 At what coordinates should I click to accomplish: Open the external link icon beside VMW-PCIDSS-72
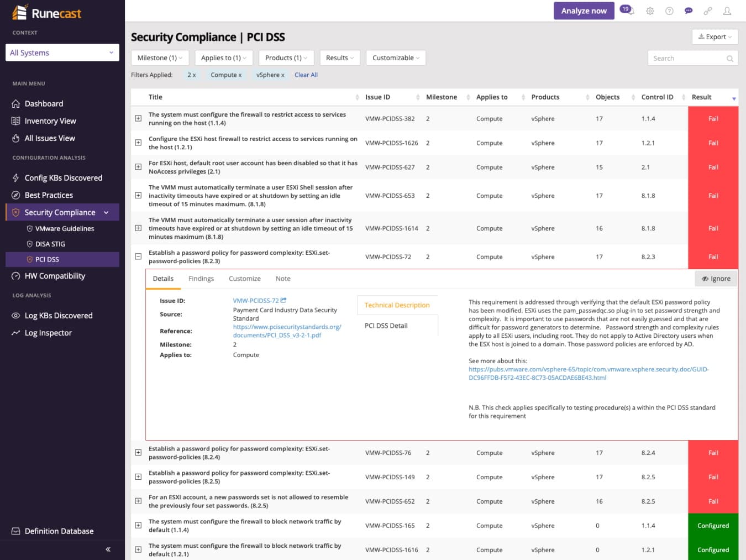[x=283, y=300]
